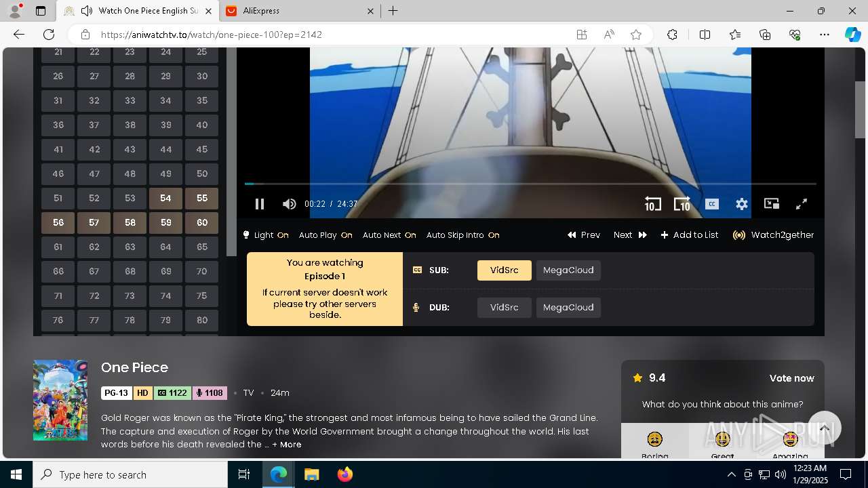Click Add to List

690,235
